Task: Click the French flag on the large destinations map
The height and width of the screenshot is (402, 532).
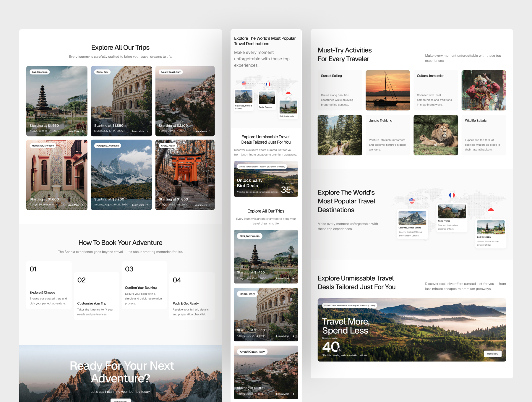Action: [452, 195]
